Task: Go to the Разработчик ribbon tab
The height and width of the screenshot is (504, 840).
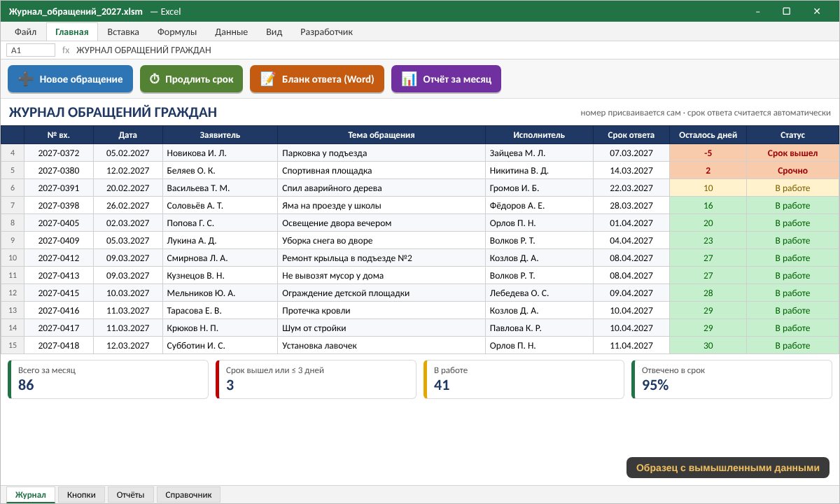Action: tap(326, 31)
